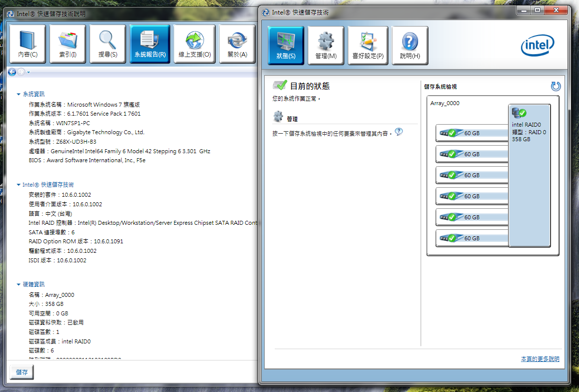Click the 驅動程式版本：10.6.0.1002 line
The image size is (579, 392).
[x=63, y=251]
